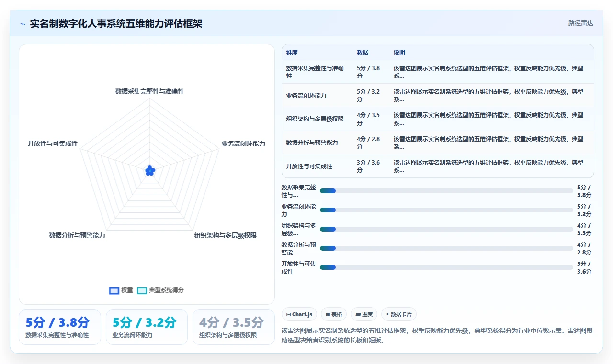Click the 说明 column header
Image resolution: width=613 pixels, height=364 pixels.
coord(399,53)
